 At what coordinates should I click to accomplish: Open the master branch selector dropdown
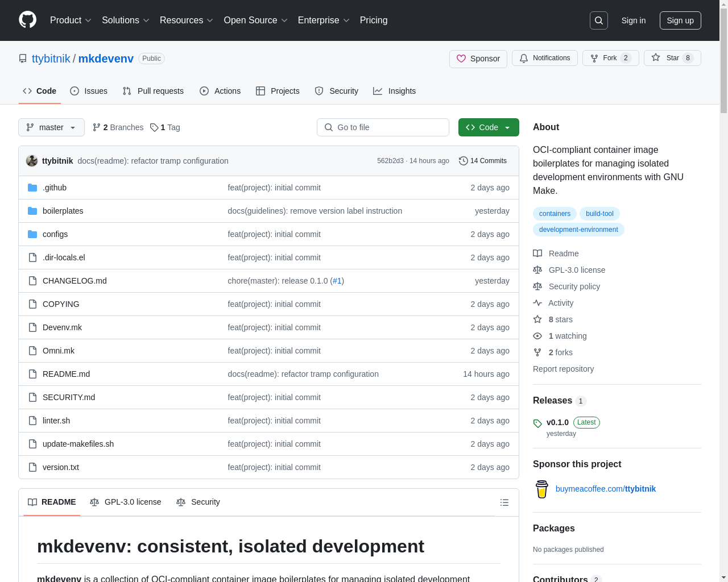coord(51,127)
